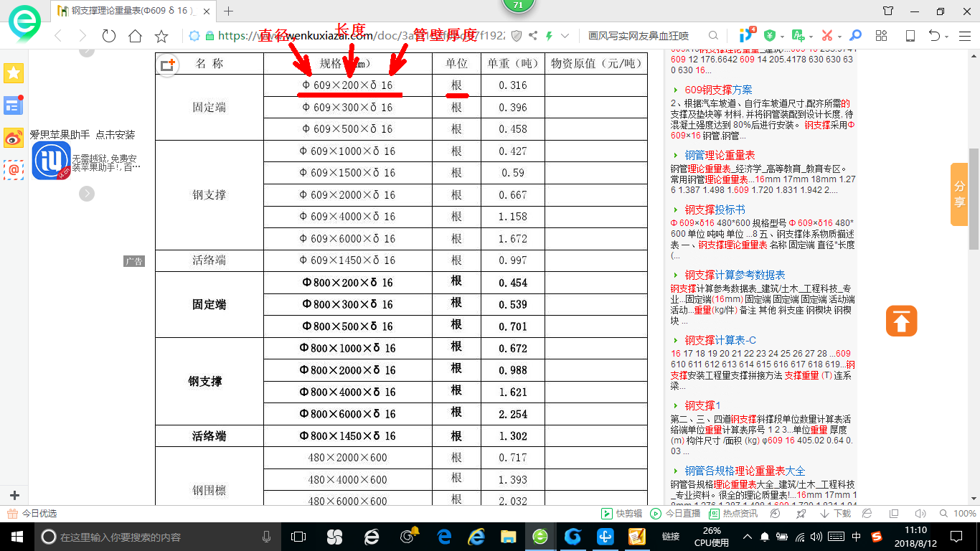Reload the page with refresh icon

(x=108, y=36)
